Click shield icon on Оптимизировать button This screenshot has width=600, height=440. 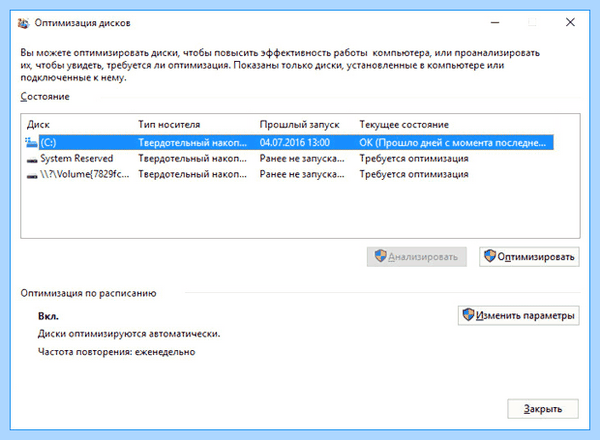[x=490, y=256]
